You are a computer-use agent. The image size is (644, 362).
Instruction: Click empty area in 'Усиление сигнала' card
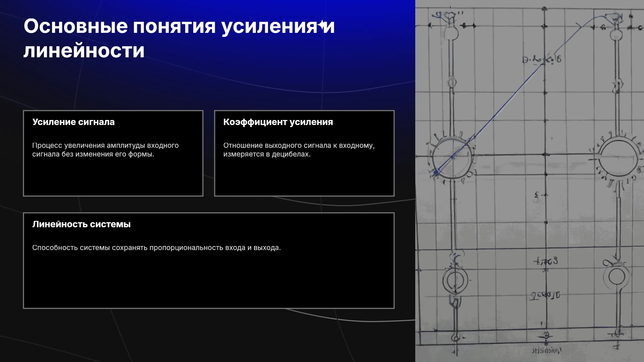[x=113, y=178]
